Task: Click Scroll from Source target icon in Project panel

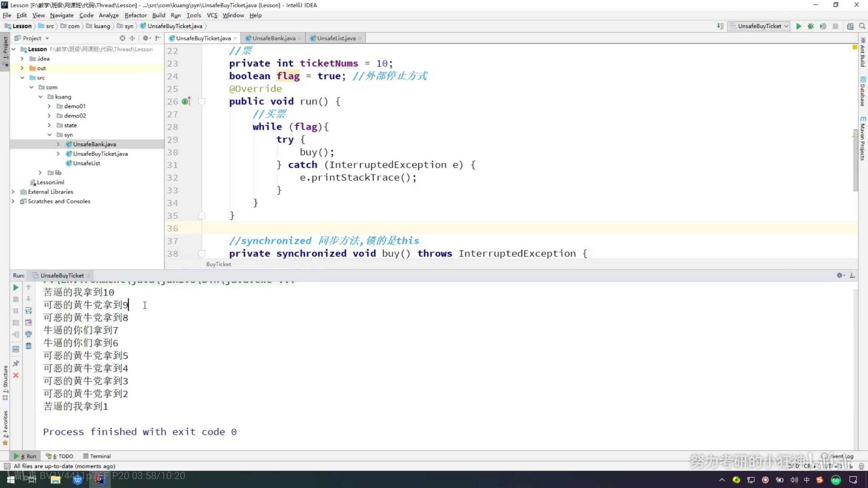Action: 122,38
